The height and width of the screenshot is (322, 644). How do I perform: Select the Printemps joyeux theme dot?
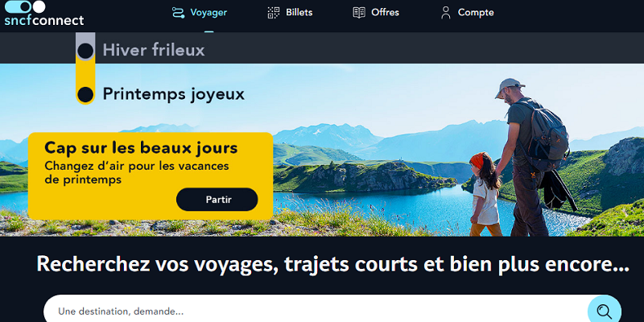85,94
